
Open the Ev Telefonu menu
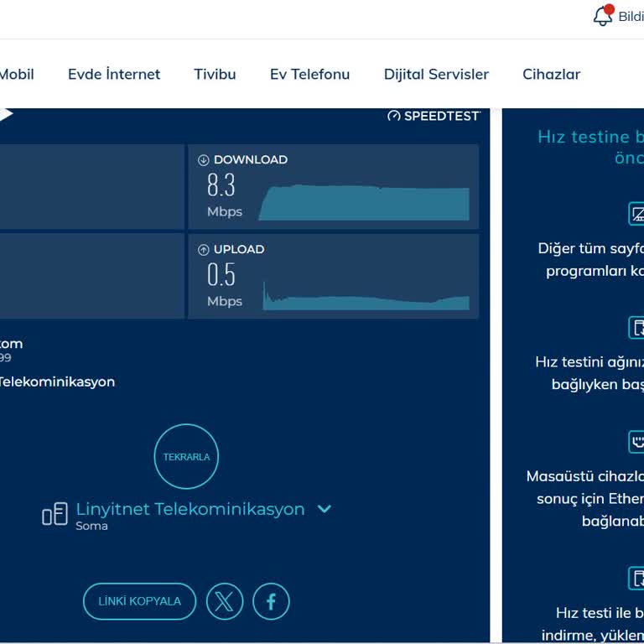click(309, 75)
